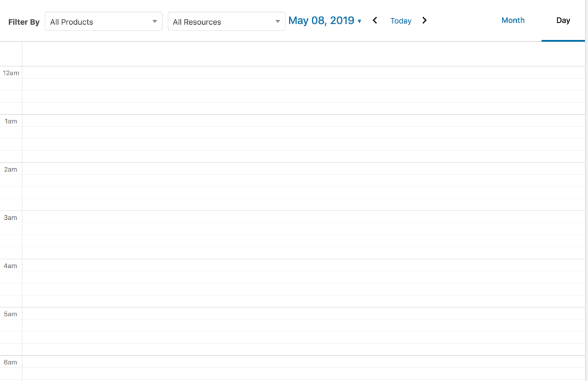The width and height of the screenshot is (588, 381).
Task: Jump to Today's date
Action: pos(401,21)
